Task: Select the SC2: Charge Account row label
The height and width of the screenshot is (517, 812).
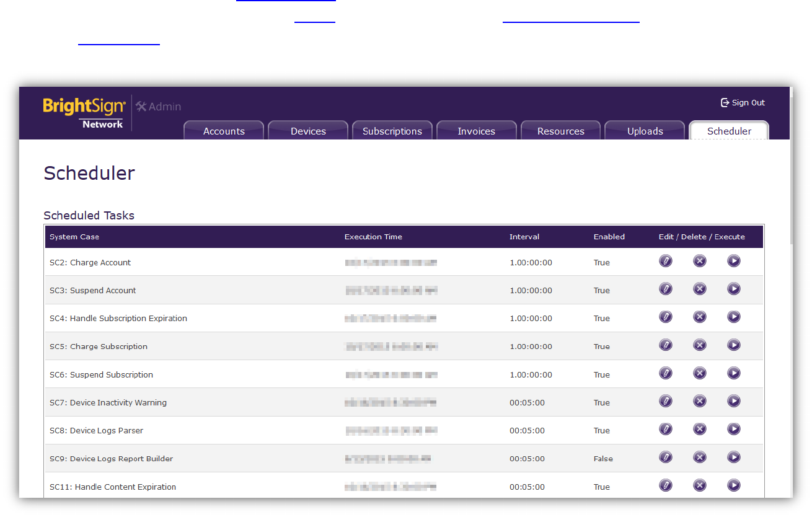Action: point(90,263)
